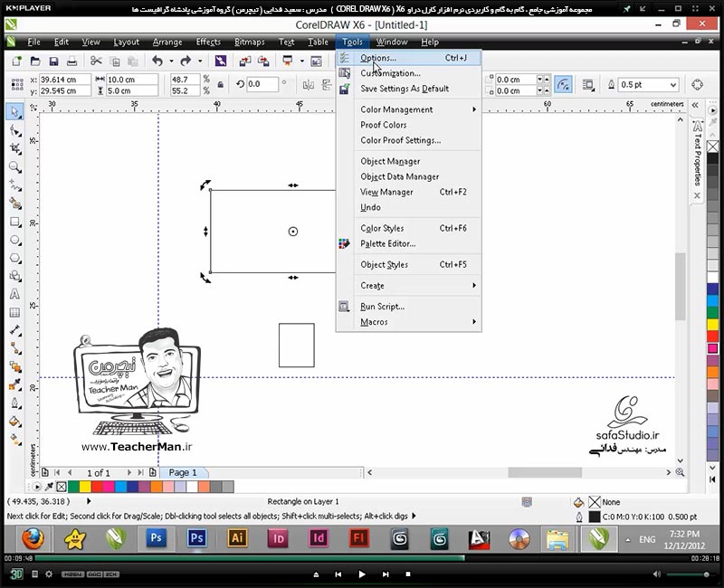Select the Eyedropper tool
Screen dimensions: 724x588
pos(14,384)
